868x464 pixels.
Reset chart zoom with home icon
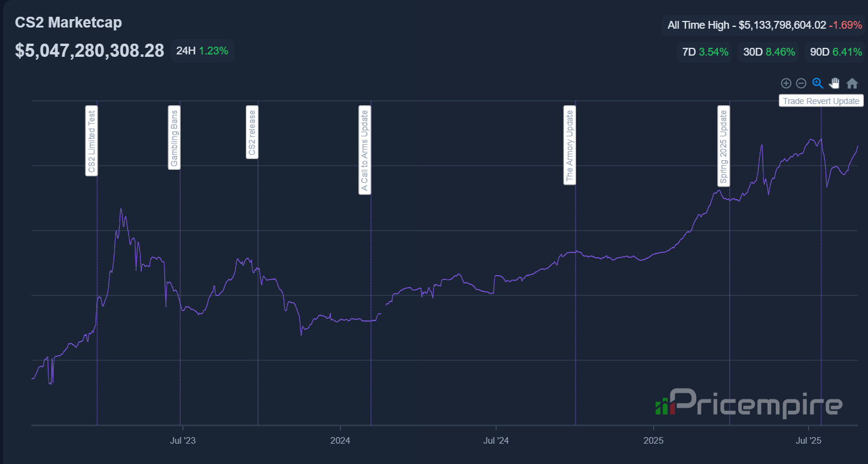pos(852,84)
